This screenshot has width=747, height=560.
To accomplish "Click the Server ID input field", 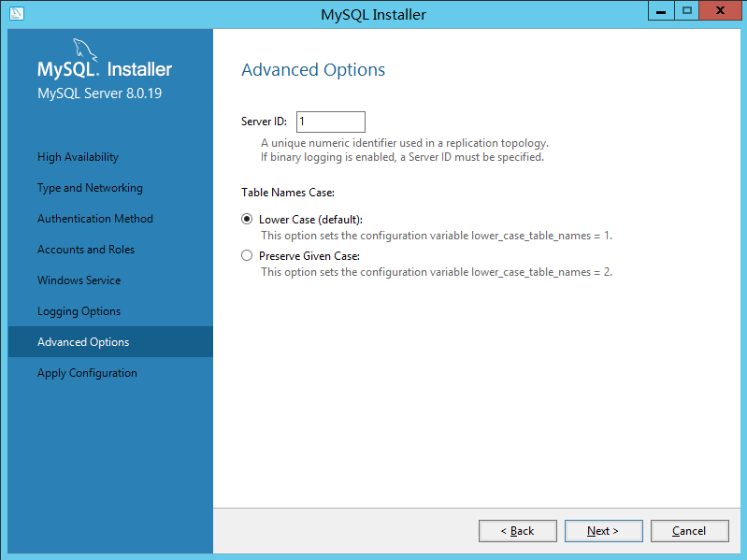I will click(x=331, y=122).
